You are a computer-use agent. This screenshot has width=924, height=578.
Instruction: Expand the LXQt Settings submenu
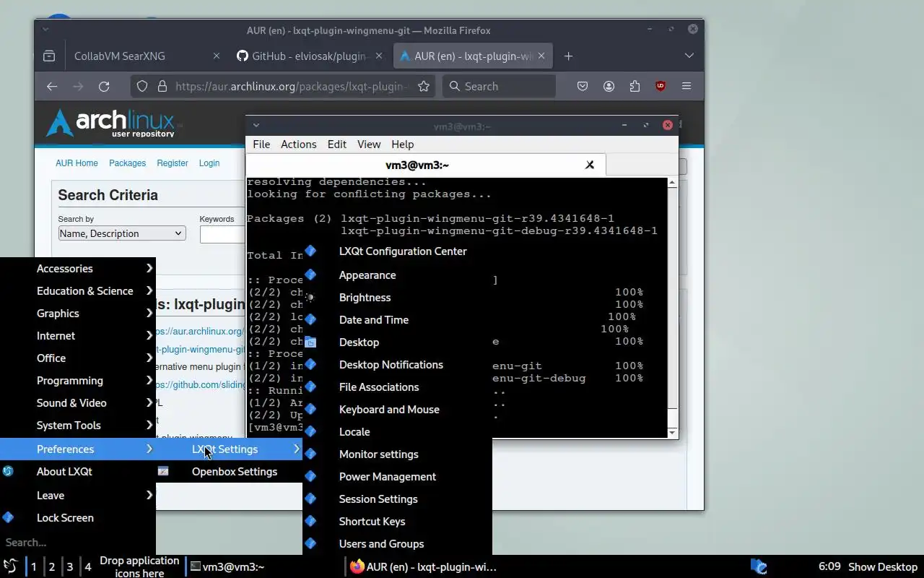tap(229, 449)
